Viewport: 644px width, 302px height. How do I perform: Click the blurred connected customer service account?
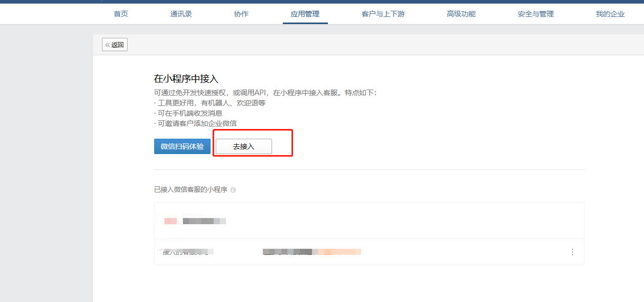pyautogui.click(x=311, y=252)
